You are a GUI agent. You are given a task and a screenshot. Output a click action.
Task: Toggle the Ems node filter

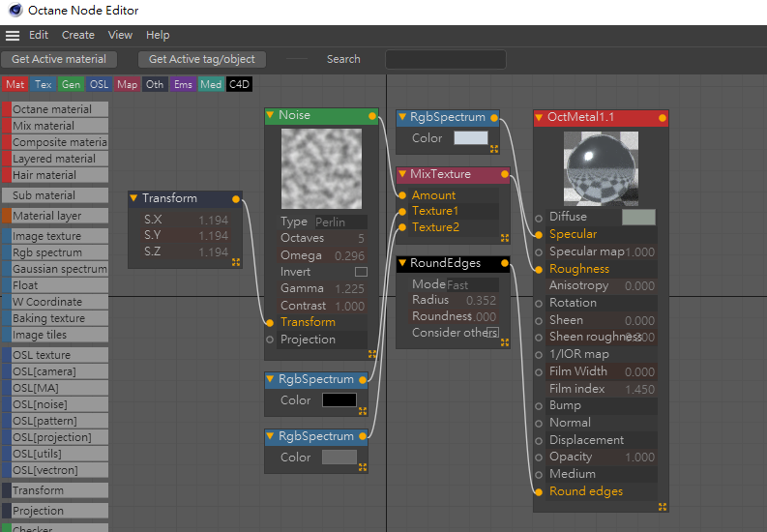coord(183,84)
